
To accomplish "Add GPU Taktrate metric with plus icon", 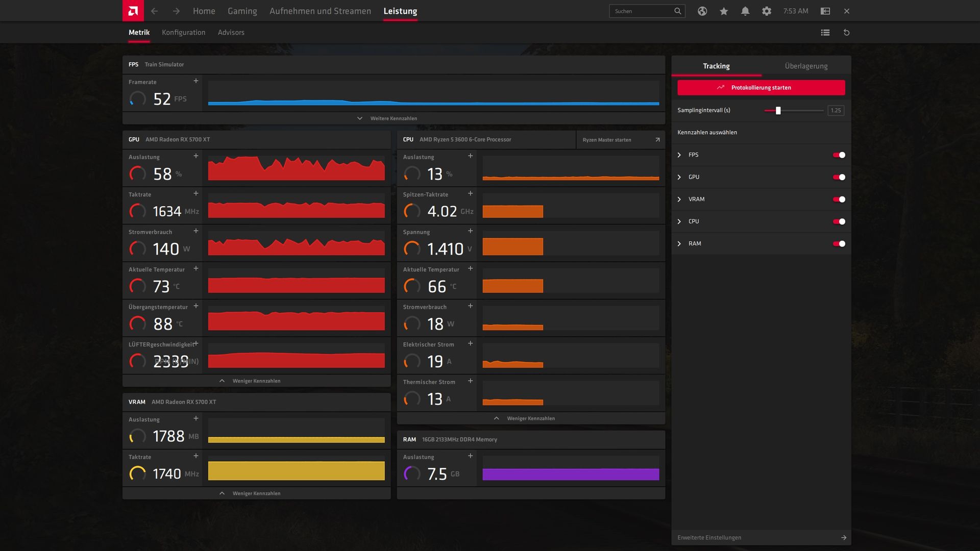I will 196,193.
